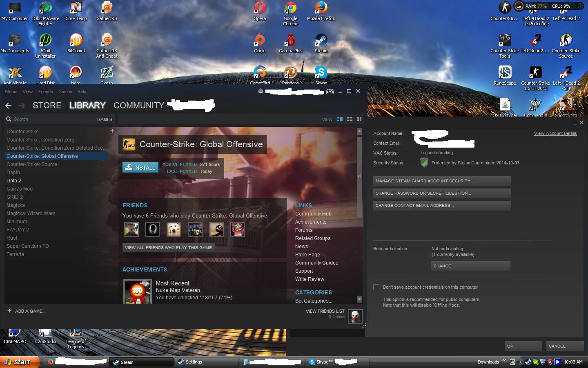The width and height of the screenshot is (588, 368).
Task: Open the My Documents desktop folder
Action: (15, 44)
